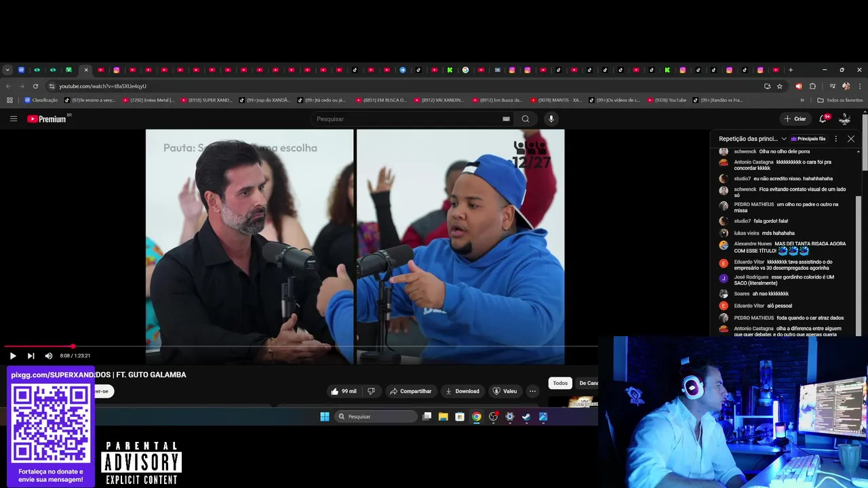The height and width of the screenshot is (488, 868).
Task: Open Steam from the taskbar
Action: (526, 417)
